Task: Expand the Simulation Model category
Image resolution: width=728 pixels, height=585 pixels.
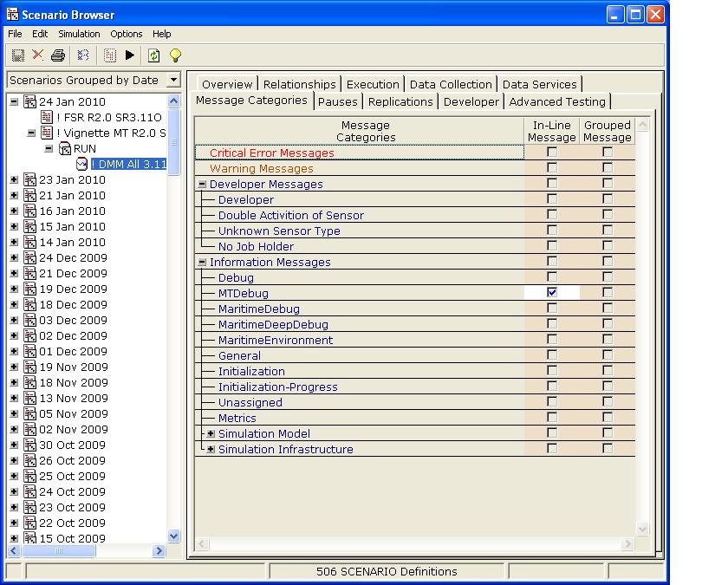Action: point(211,433)
